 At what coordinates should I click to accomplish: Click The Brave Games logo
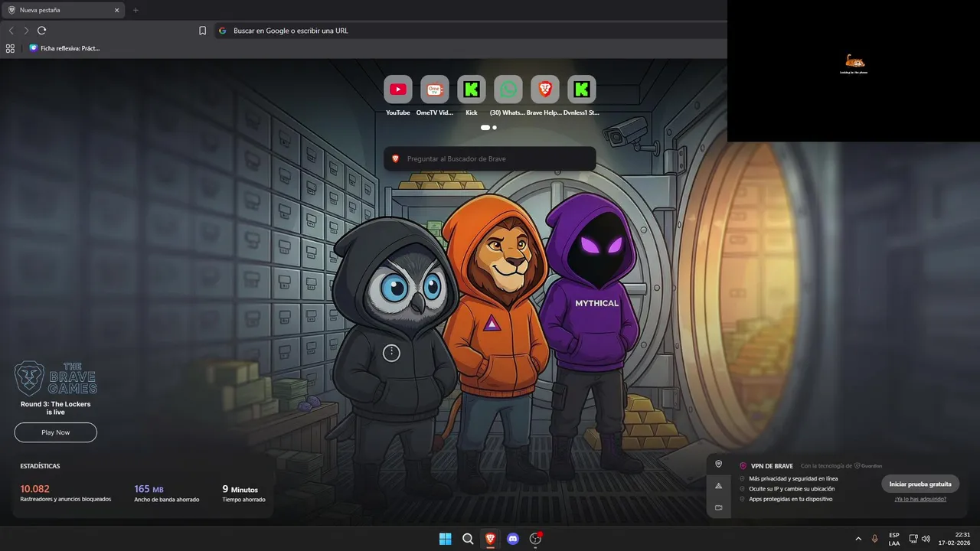pyautogui.click(x=55, y=378)
